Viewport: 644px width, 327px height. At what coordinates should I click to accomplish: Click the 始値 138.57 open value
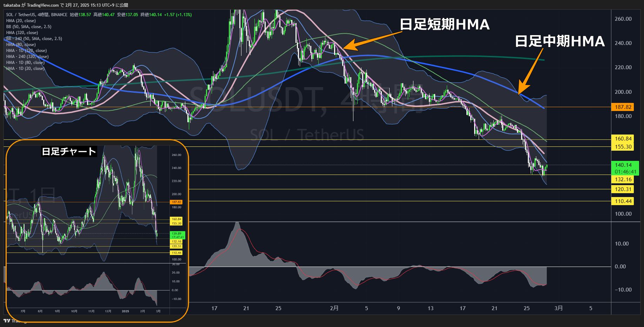(80, 15)
